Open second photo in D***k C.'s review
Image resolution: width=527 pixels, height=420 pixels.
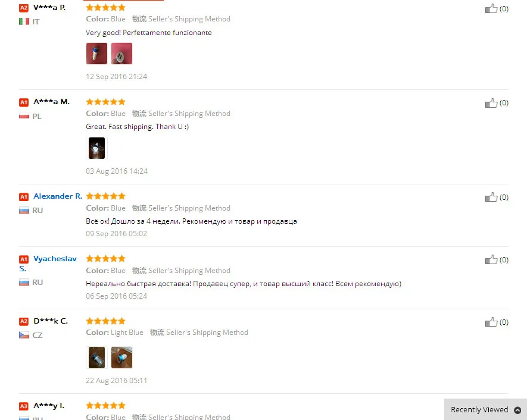coord(121,358)
